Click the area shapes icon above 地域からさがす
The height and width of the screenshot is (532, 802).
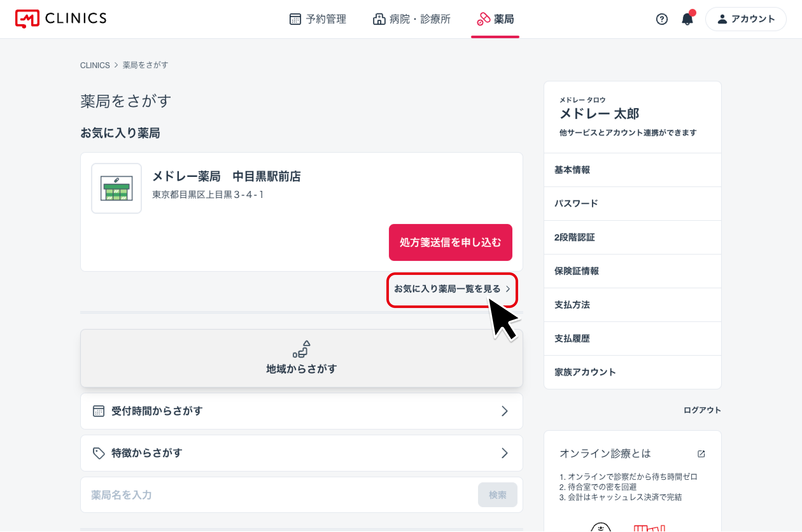click(x=301, y=349)
